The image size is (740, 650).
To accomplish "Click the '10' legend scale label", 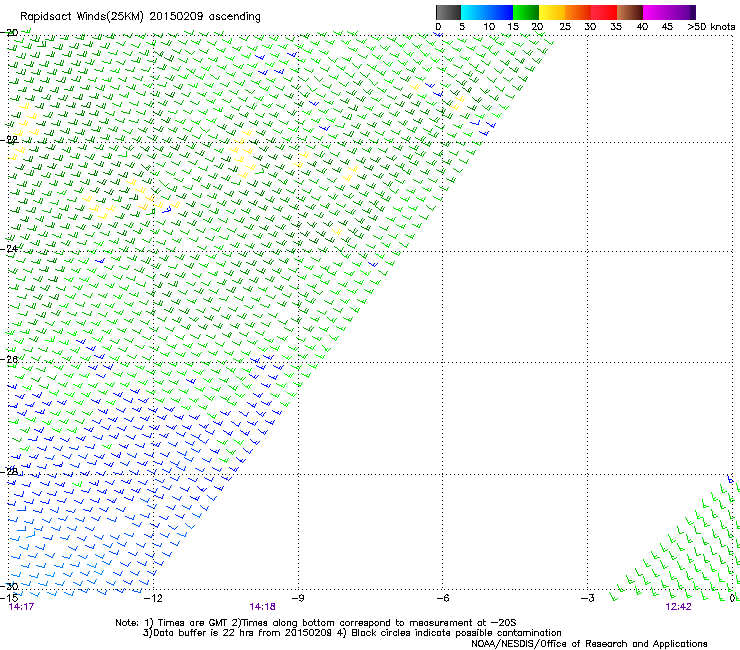I will (x=489, y=27).
